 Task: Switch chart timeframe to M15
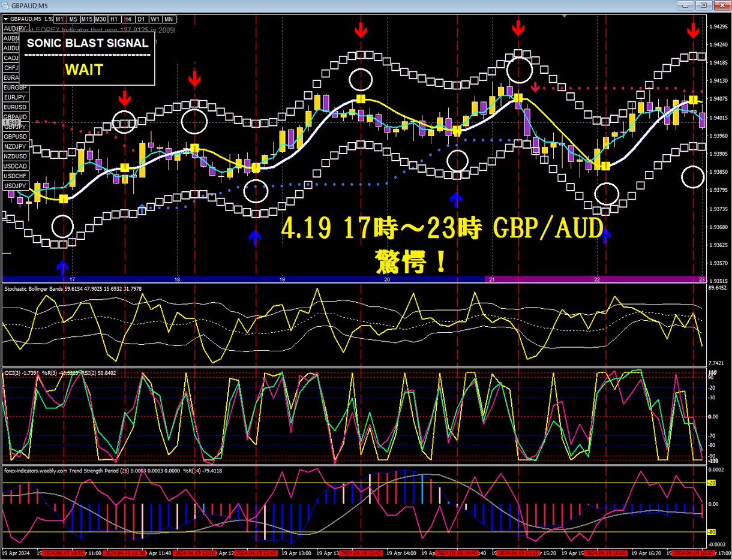coord(86,19)
